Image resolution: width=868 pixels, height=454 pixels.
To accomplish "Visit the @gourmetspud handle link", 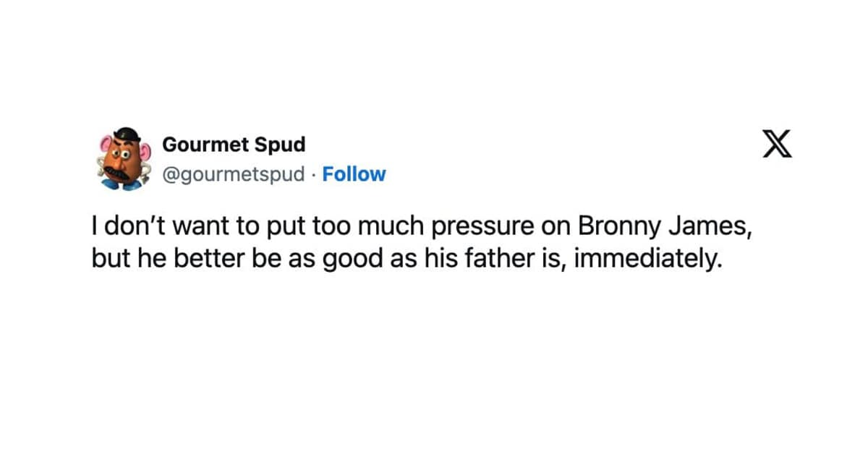I will 234,174.
